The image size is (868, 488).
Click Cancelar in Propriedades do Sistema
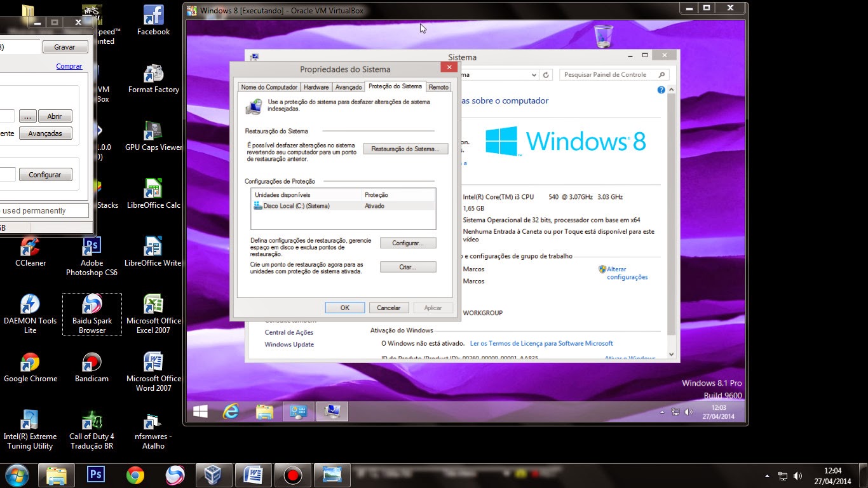388,308
